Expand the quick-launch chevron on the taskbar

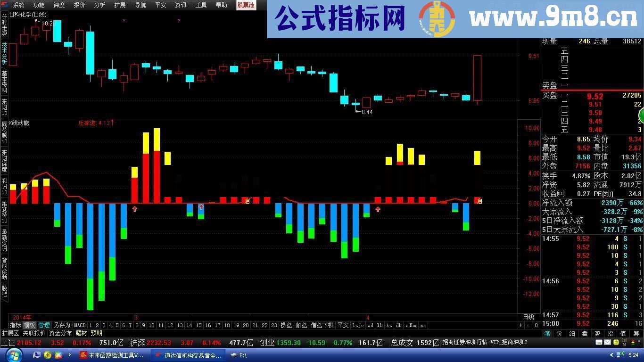[x=70, y=355]
